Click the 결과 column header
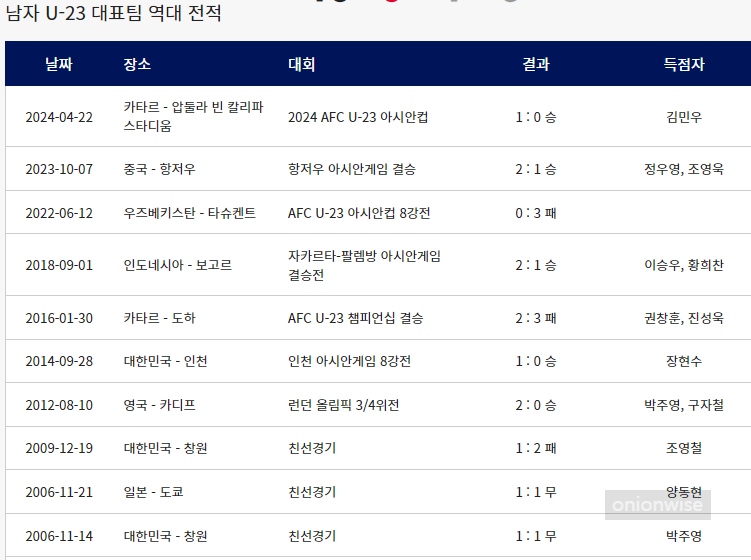751x560 pixels. point(535,64)
